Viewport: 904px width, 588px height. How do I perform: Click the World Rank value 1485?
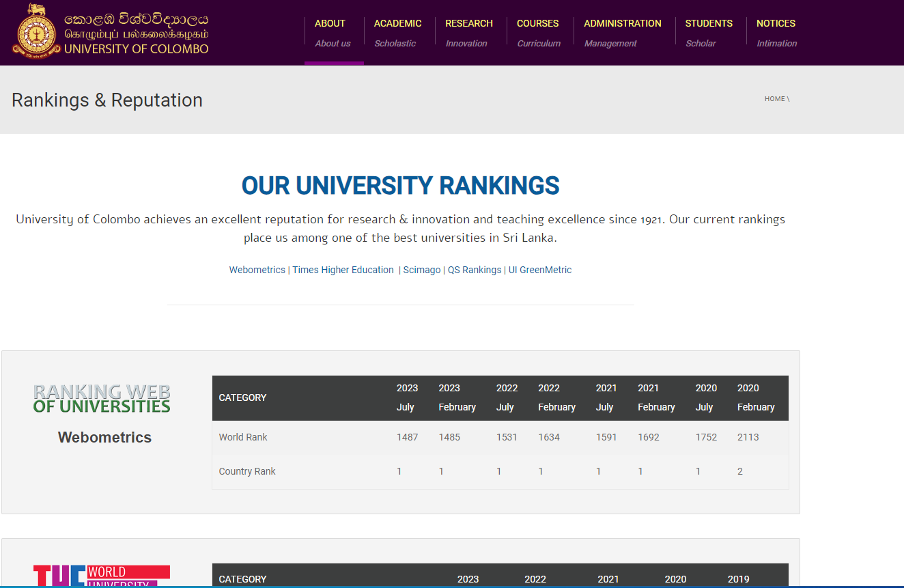pyautogui.click(x=449, y=437)
